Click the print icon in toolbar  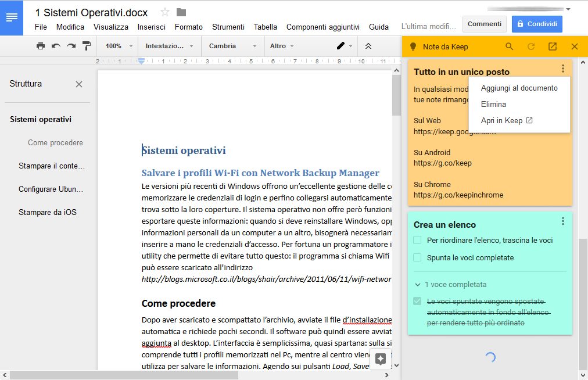coord(40,46)
